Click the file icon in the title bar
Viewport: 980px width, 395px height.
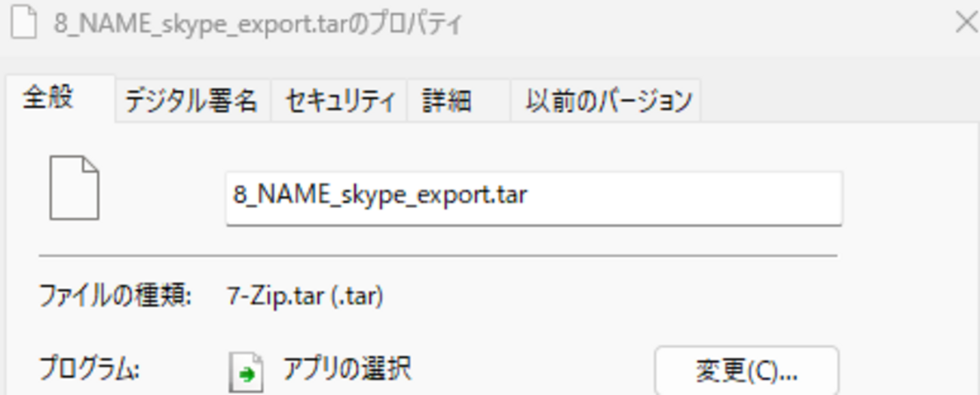click(x=23, y=24)
